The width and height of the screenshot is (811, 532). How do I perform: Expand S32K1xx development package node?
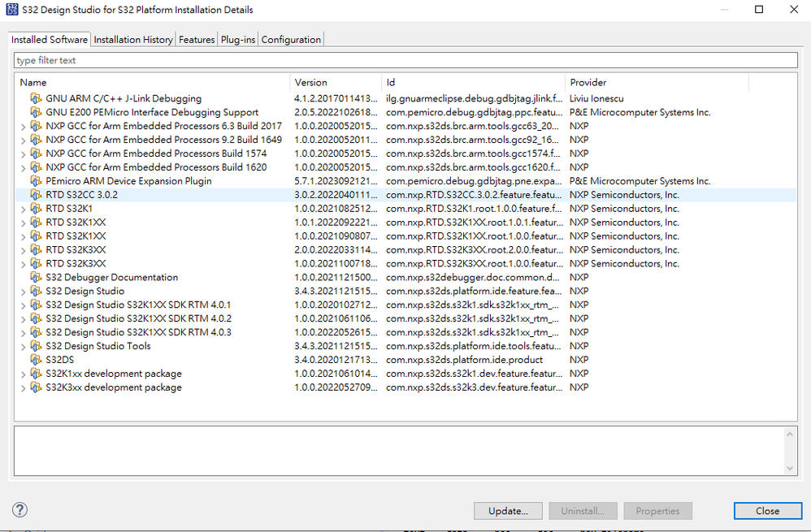(23, 374)
